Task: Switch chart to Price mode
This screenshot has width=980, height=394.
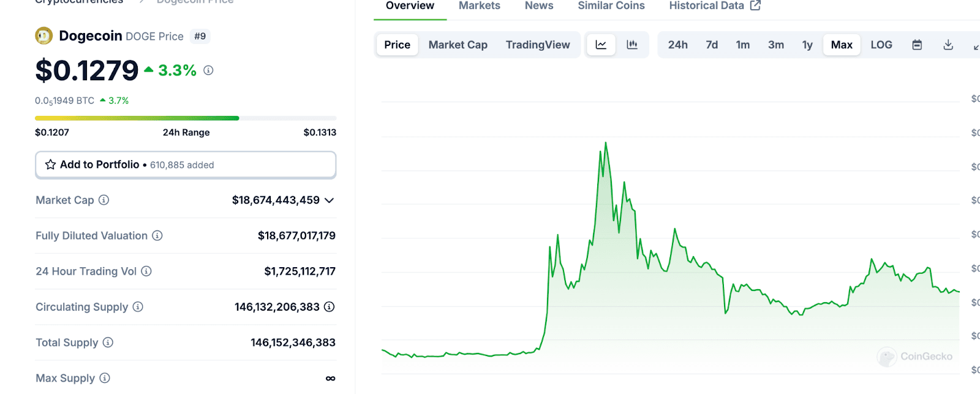Action: pyautogui.click(x=398, y=45)
